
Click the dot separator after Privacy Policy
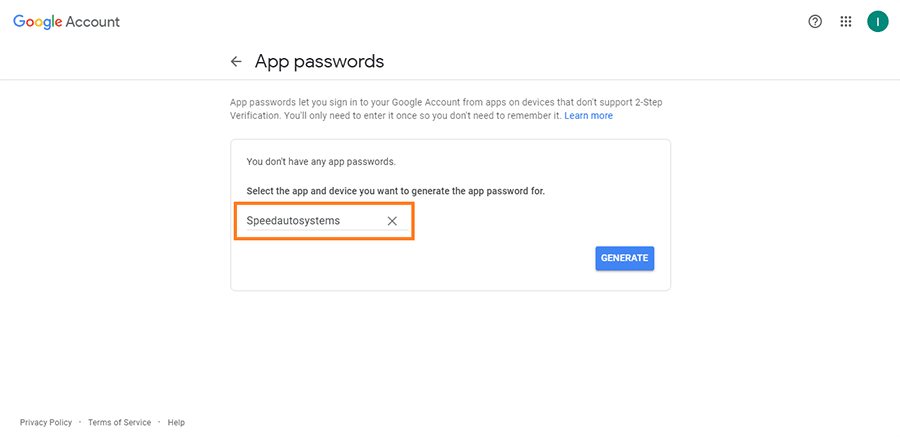80,423
